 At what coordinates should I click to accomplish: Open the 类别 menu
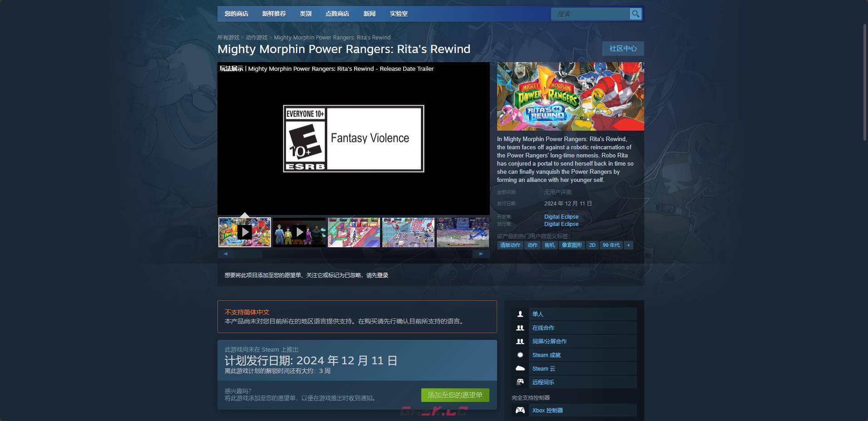306,14
